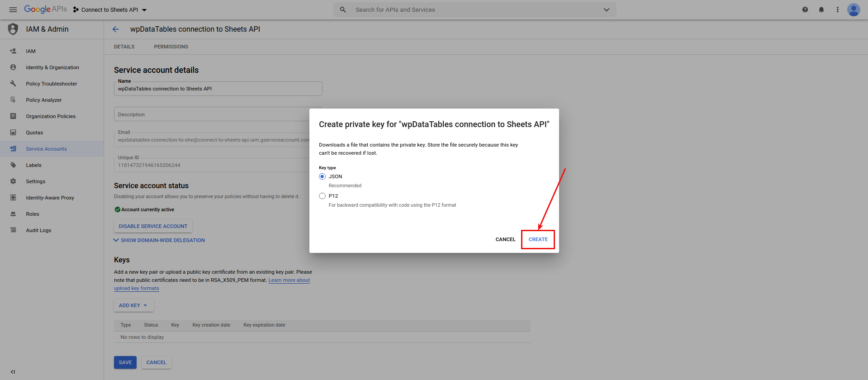Click DISABLE SERVICE ACCOUNT button

153,226
